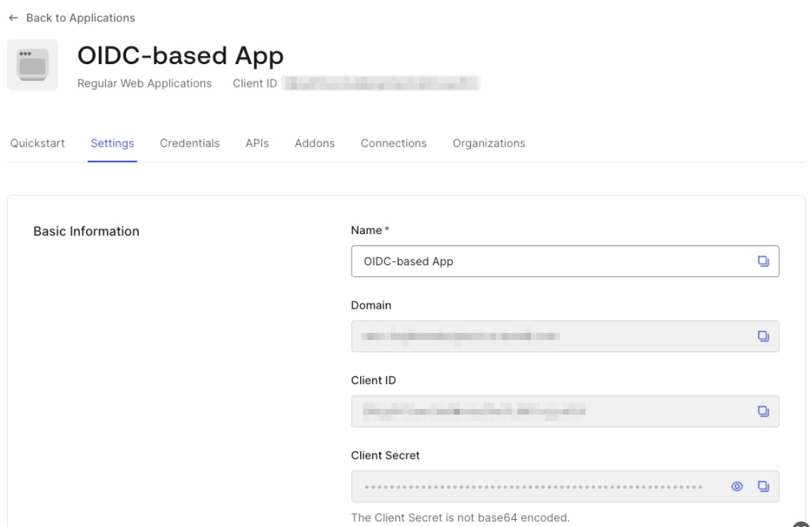Copy the Name field value

point(763,261)
